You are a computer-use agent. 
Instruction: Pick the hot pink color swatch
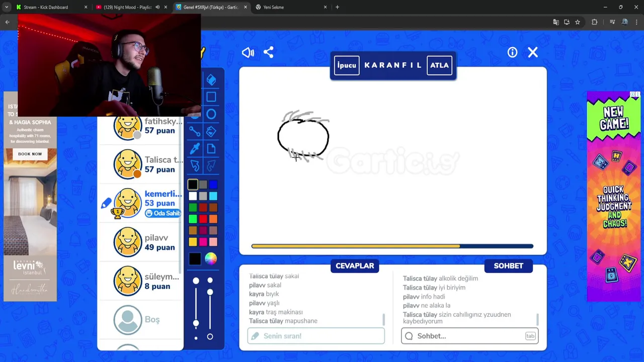[203, 242]
